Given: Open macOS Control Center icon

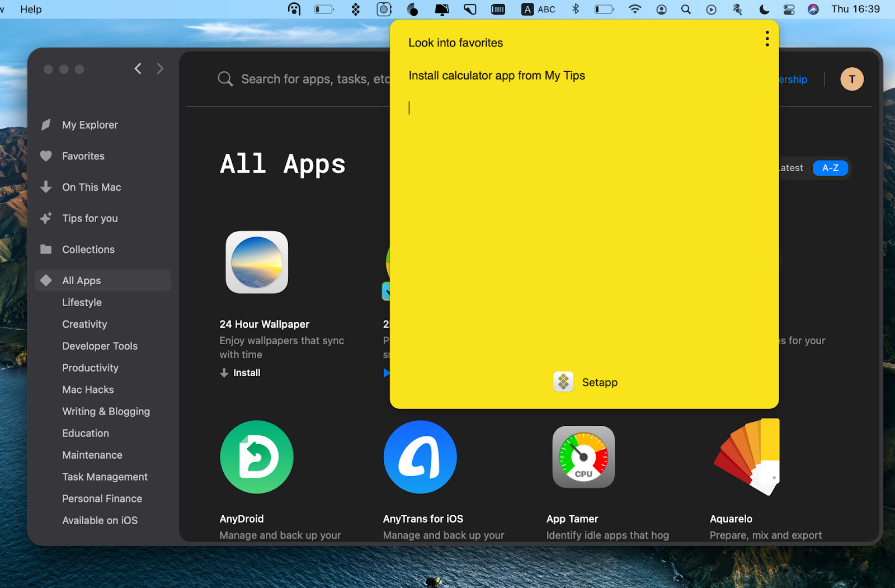Looking at the screenshot, I should [789, 10].
